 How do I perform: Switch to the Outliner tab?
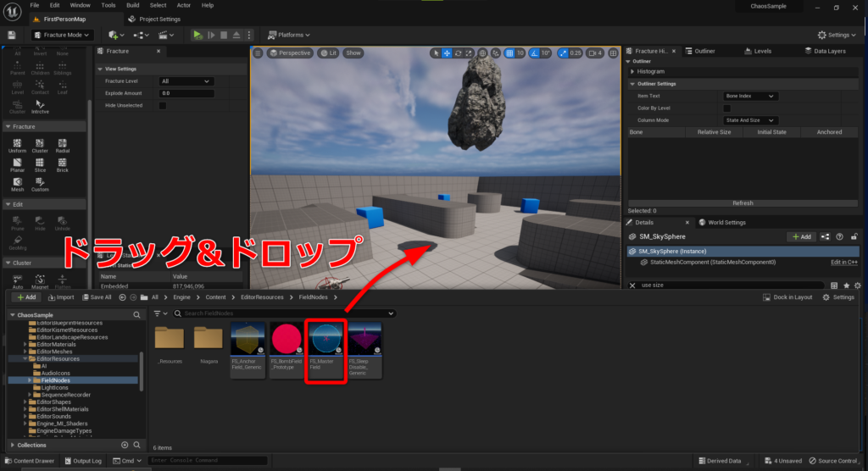click(700, 51)
